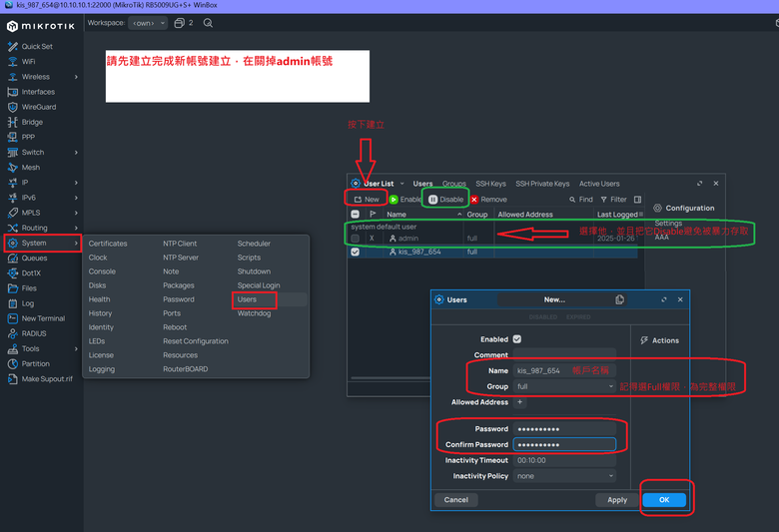Expand the IP submenu

coord(76,183)
